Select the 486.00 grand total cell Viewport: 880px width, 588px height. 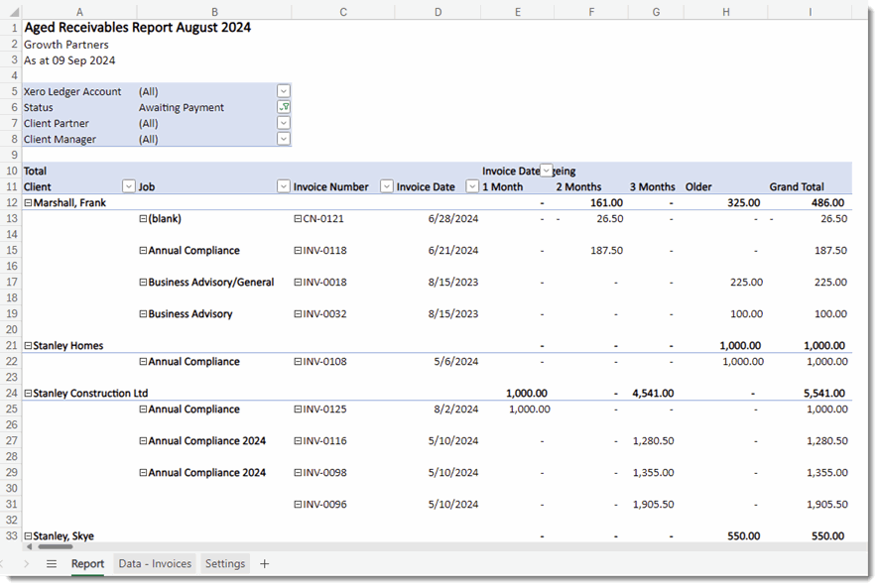[827, 202]
